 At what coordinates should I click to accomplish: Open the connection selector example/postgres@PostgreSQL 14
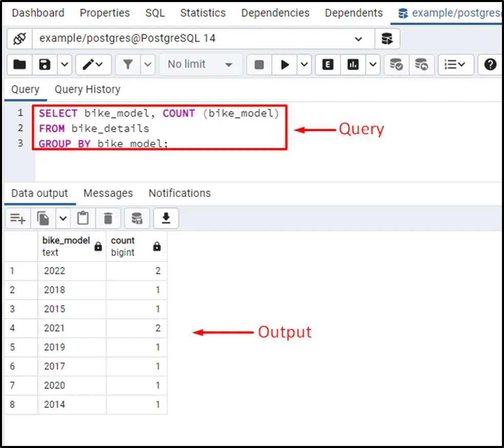point(203,38)
